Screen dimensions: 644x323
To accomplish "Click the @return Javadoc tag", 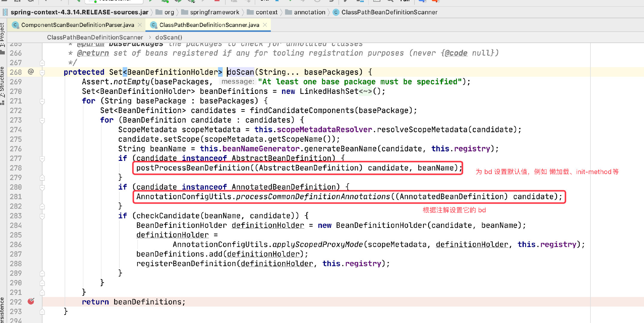I will tap(93, 53).
